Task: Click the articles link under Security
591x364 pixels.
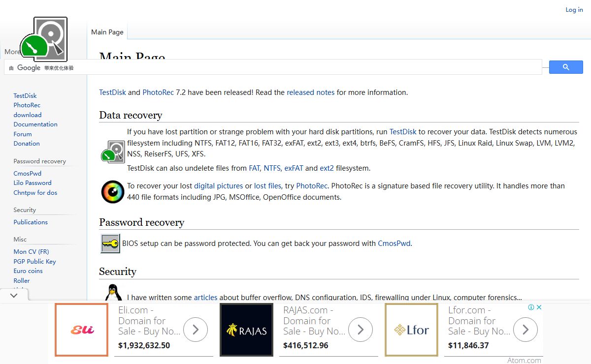Action: pos(205,298)
